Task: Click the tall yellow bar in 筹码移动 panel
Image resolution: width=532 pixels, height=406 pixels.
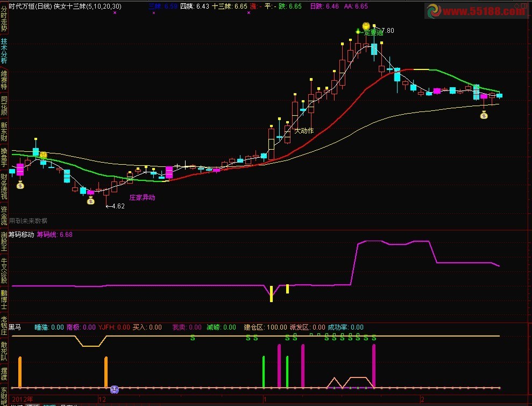Action: (272, 293)
